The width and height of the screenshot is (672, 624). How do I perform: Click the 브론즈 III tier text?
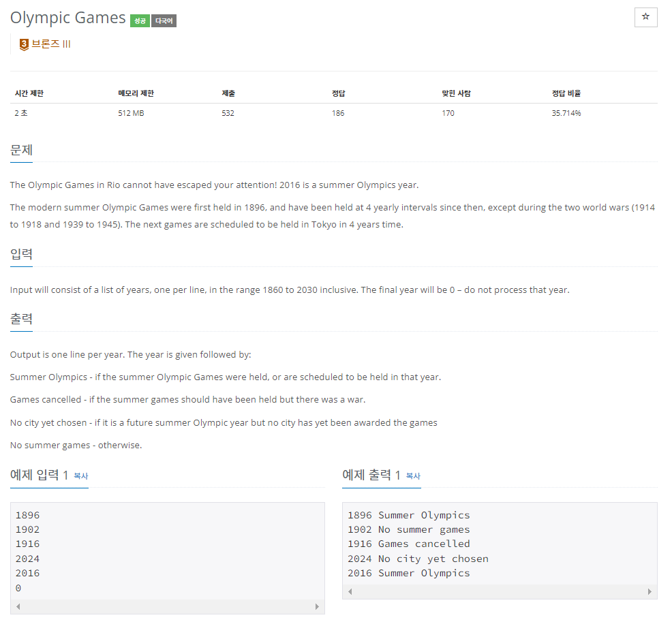coord(51,44)
